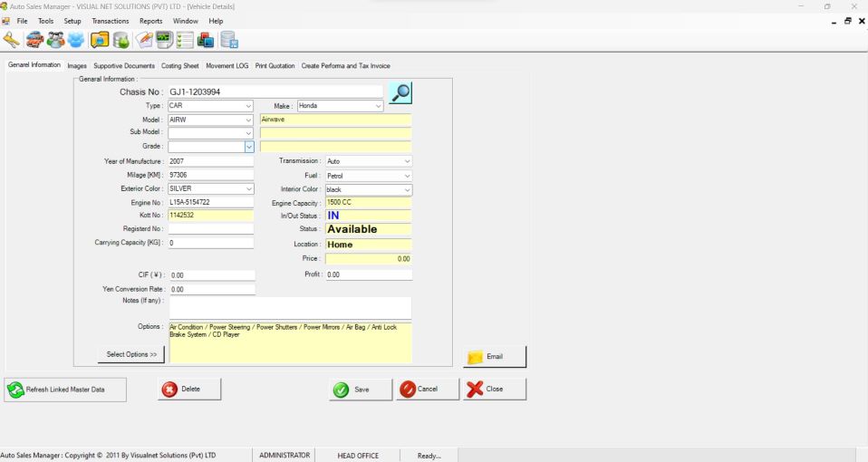Screen dimensions: 868x462
Task: Switch to the Costing Sheet tab
Action: (179, 66)
